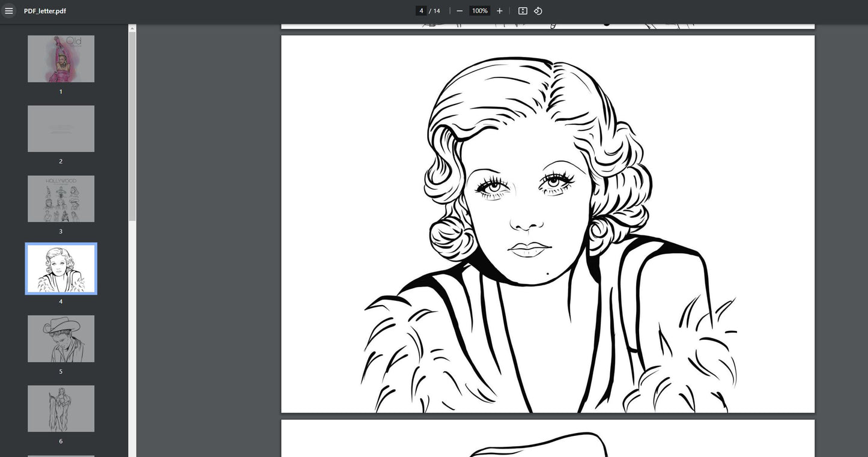Go to the Hollywood page 3 thumbnail
This screenshot has width=868, height=457.
[x=61, y=199]
